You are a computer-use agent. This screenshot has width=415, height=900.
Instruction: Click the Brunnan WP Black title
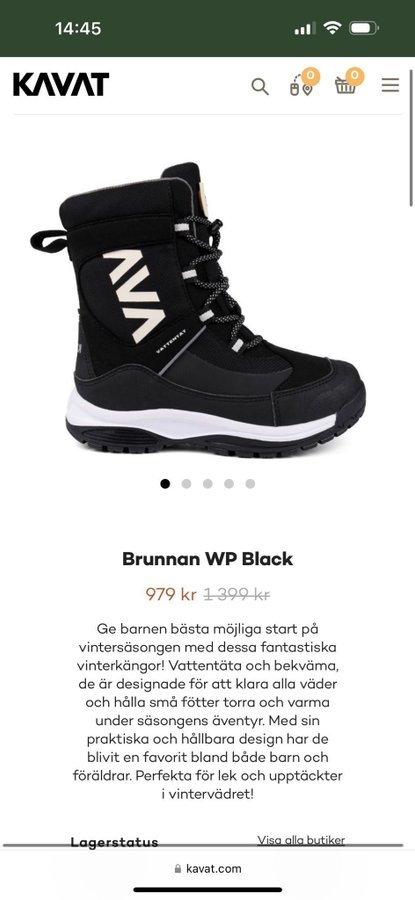(x=207, y=559)
